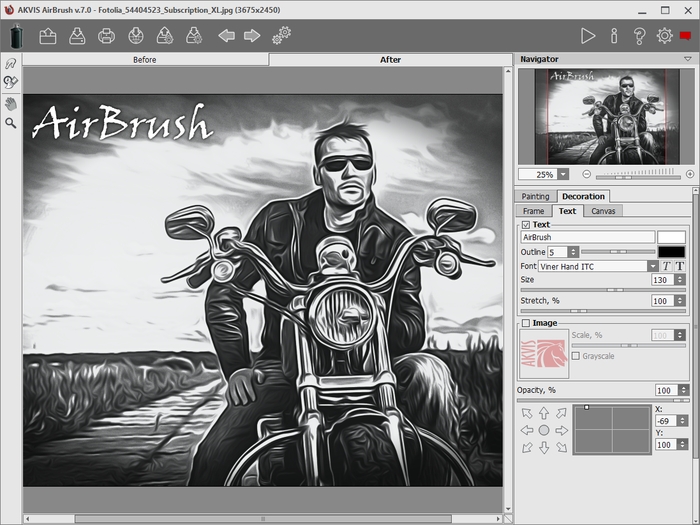Pick the white text color swatch

(x=671, y=237)
